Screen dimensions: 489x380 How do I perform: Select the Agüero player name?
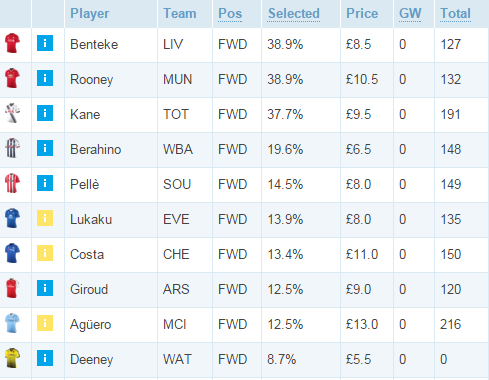[x=90, y=324]
